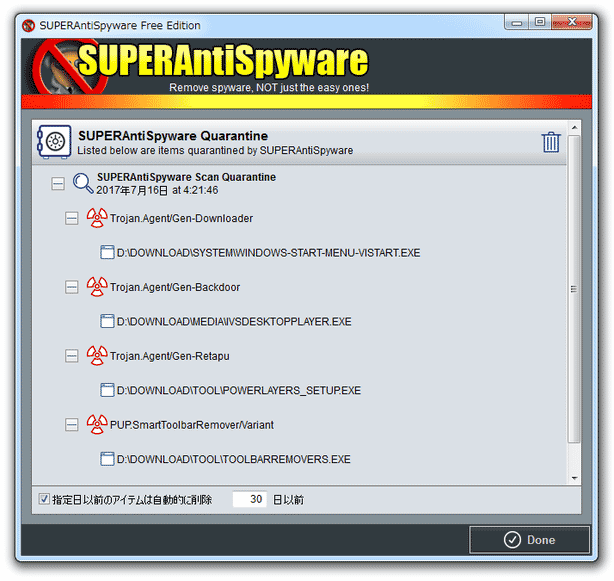Select D:\DOWNLOAD\MEDIA\IVSDESKTOPPLAYER.EXE path
Image resolution: width=614 pixels, height=581 pixels.
click(x=234, y=322)
